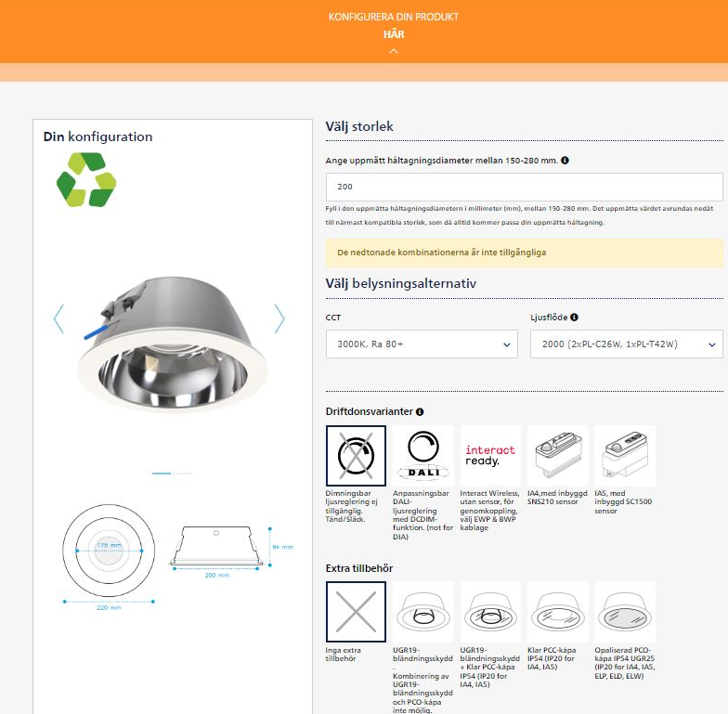Viewport: 728px width, 714px height.
Task: Click the 'Opaliserad PCO-kåpa IP54 UGR25' label text
Action: pos(624,663)
